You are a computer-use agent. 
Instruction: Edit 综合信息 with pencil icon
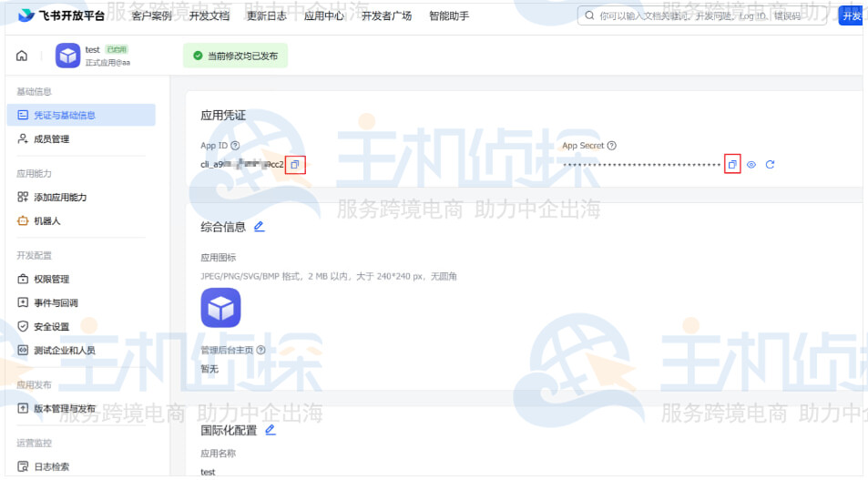pos(260,226)
